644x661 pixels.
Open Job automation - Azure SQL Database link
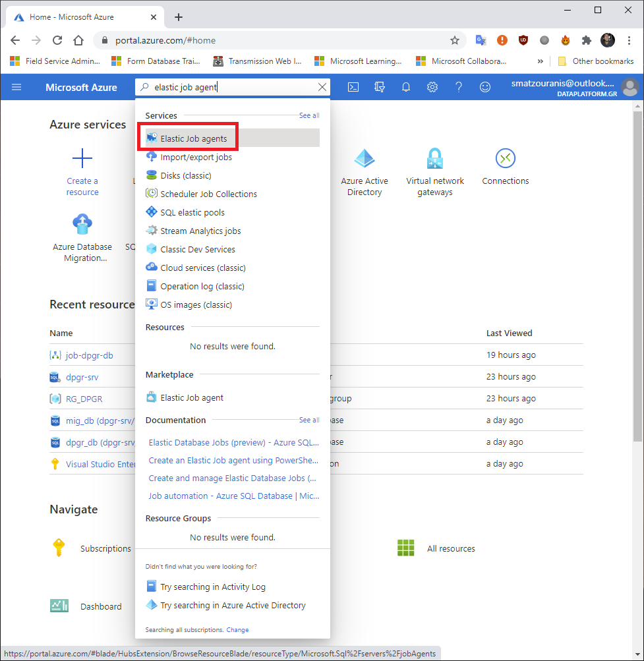coord(233,496)
